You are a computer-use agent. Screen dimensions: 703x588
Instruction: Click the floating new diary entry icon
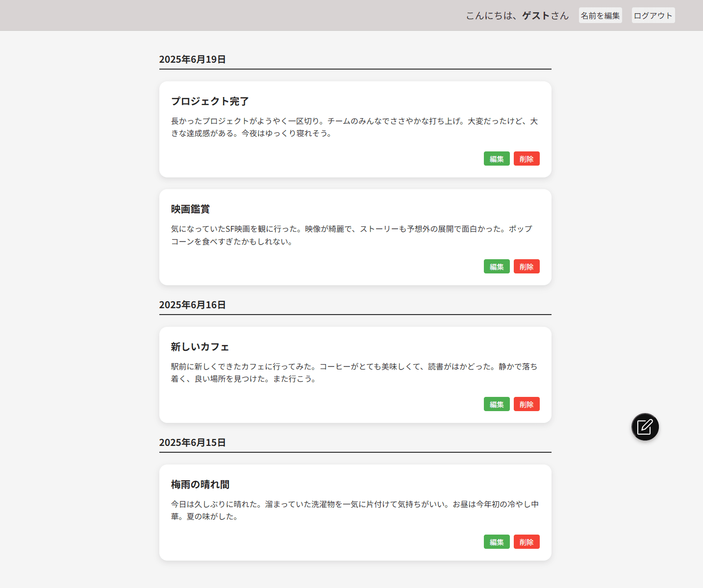[645, 427]
